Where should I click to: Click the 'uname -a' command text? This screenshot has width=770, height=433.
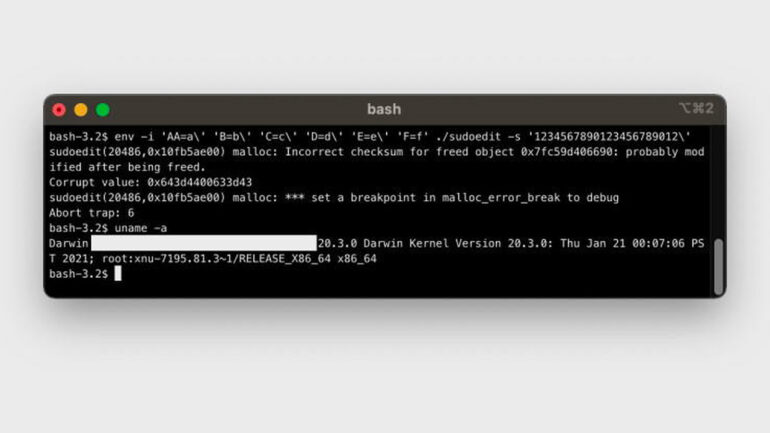click(141, 228)
